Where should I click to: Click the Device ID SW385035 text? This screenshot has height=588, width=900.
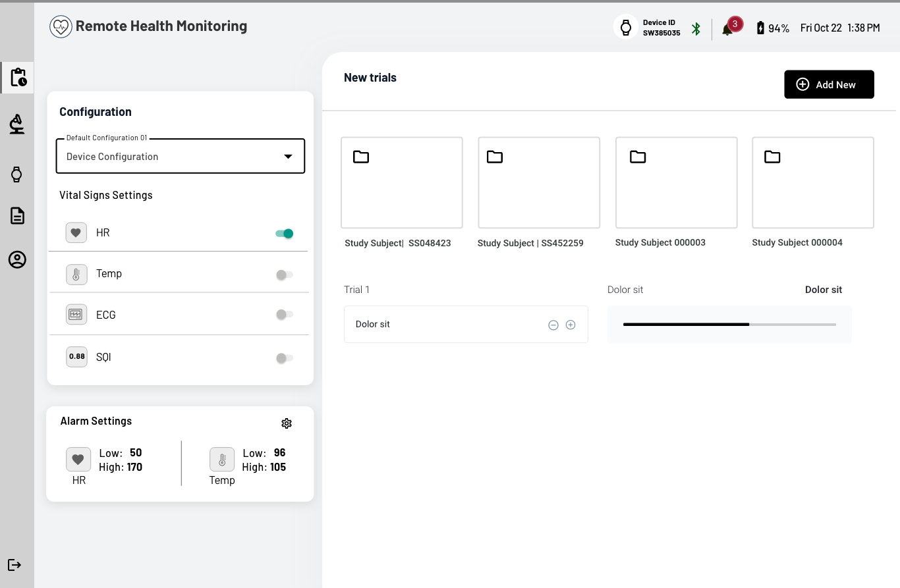tap(661, 28)
